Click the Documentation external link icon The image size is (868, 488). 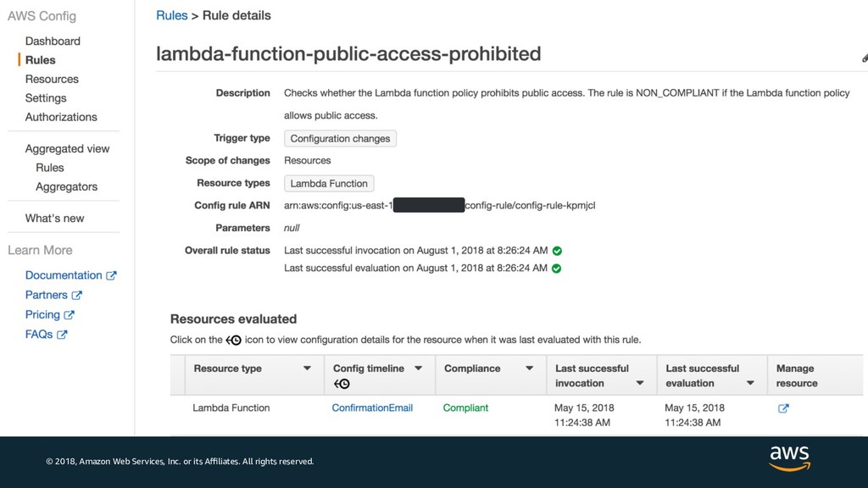tap(111, 275)
